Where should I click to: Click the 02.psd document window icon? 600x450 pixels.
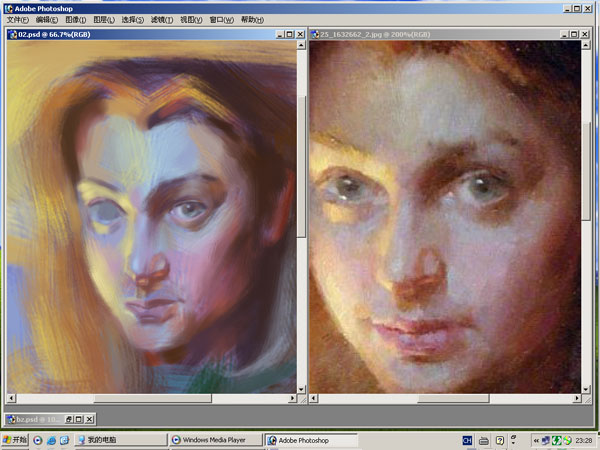(x=12, y=34)
